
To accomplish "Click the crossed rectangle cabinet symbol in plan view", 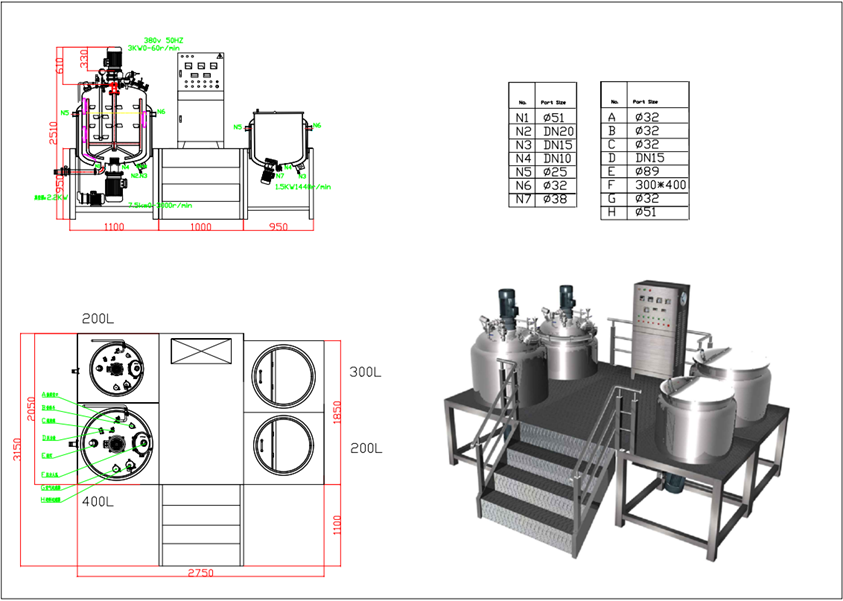I will [x=199, y=351].
